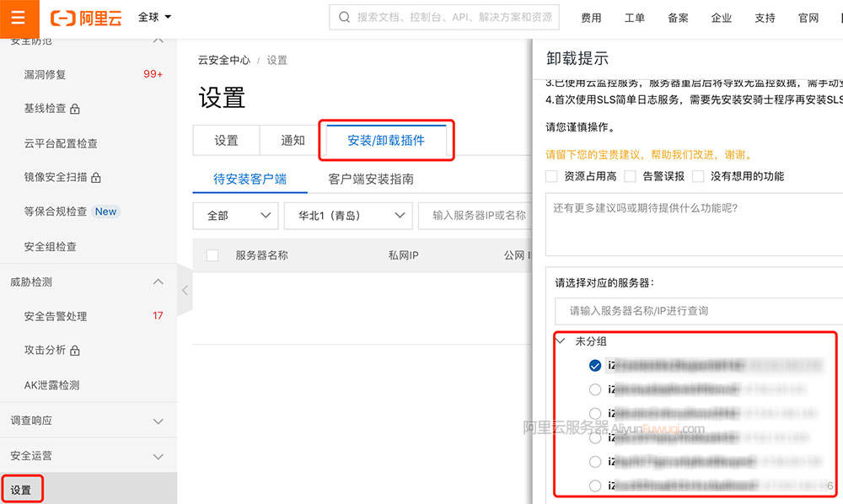Focus the 请输入服务器名称/IP进行查询 field

click(x=699, y=310)
